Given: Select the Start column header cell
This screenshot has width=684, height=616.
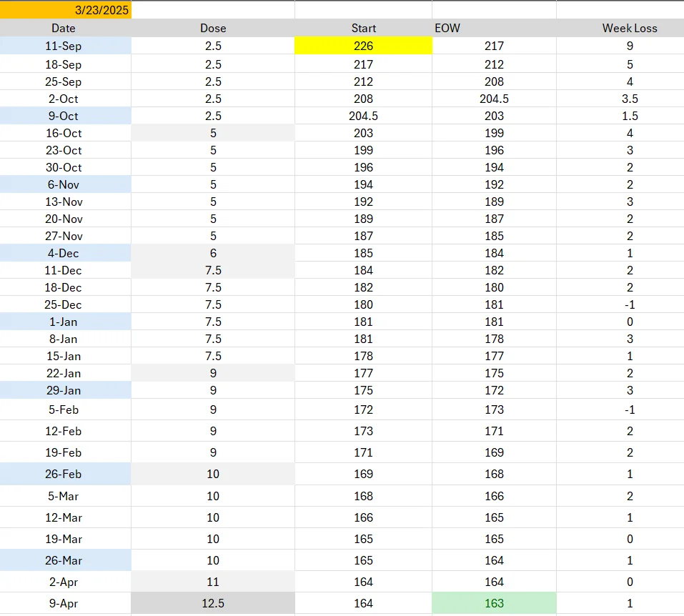Looking at the screenshot, I should point(363,28).
